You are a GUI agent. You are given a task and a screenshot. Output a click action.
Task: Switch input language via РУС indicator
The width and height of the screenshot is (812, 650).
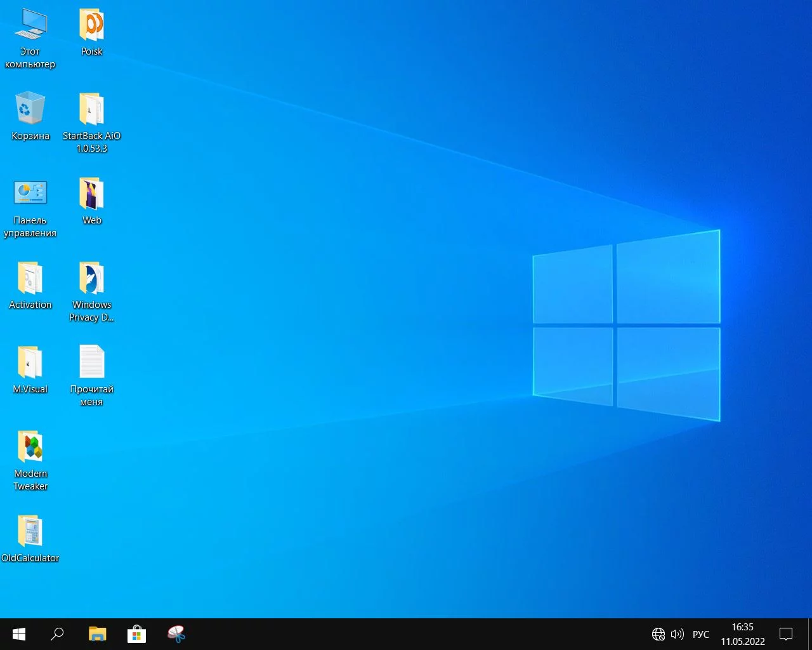700,633
